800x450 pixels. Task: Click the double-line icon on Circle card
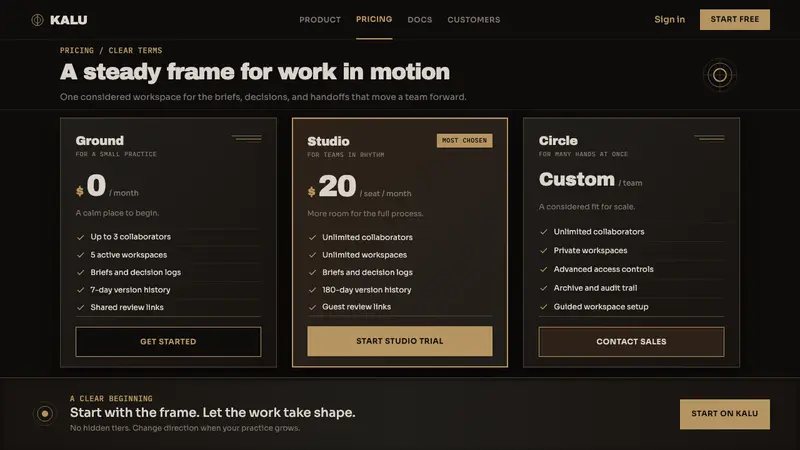tap(709, 138)
